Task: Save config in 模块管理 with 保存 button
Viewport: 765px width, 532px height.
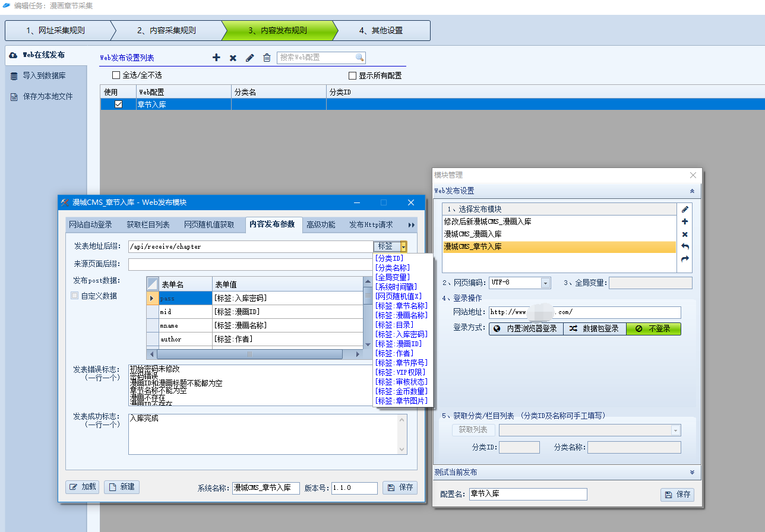Action: pos(677,495)
